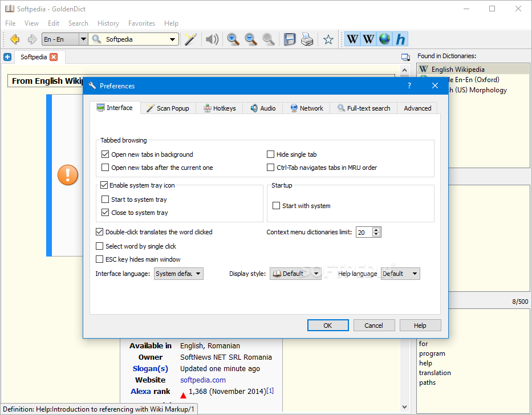Switch to the Audio tab
This screenshot has width=532, height=415.
pyautogui.click(x=263, y=108)
